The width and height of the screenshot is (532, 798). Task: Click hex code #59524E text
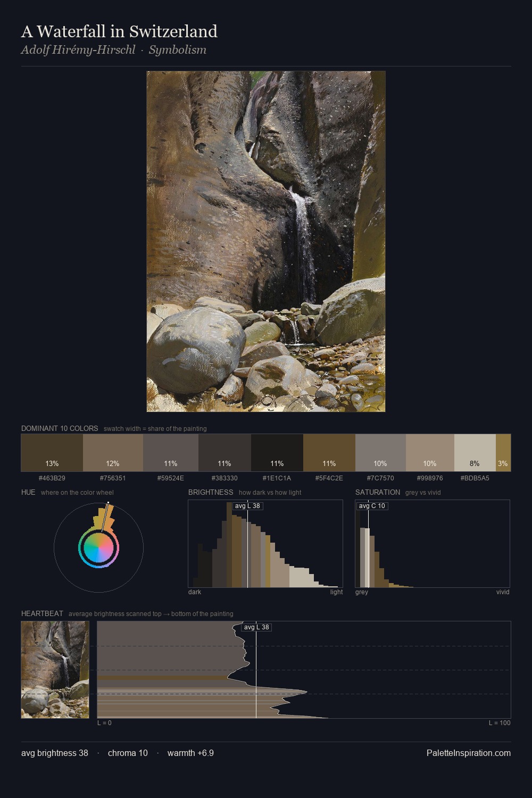(171, 478)
